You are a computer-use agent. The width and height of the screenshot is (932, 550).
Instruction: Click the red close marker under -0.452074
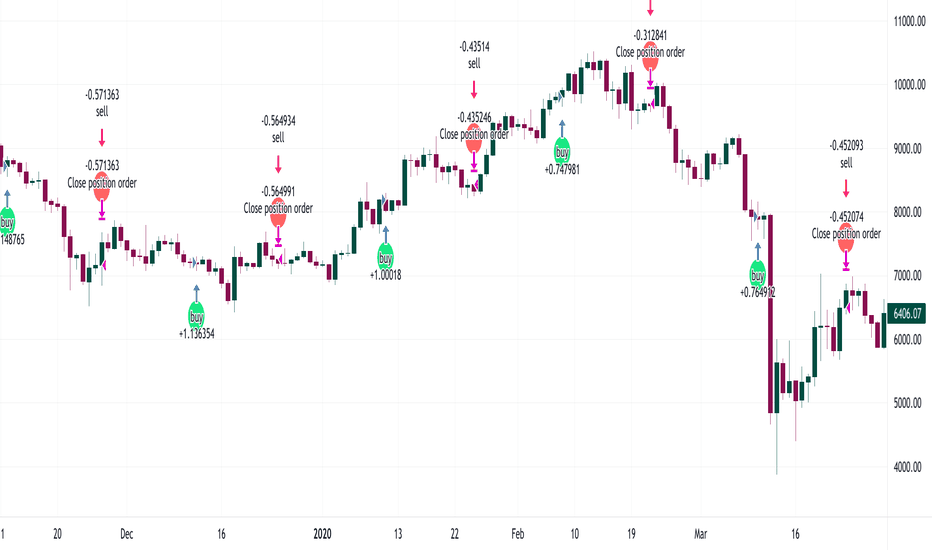click(846, 238)
